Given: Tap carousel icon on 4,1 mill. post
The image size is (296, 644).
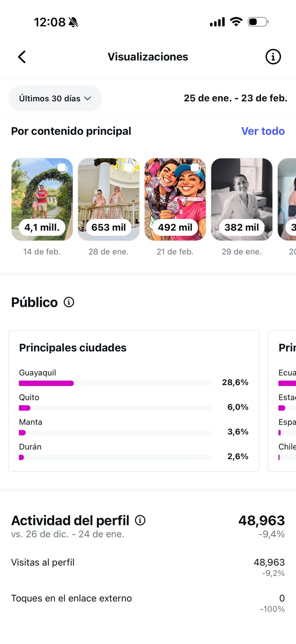Looking at the screenshot, I should pyautogui.click(x=62, y=168).
